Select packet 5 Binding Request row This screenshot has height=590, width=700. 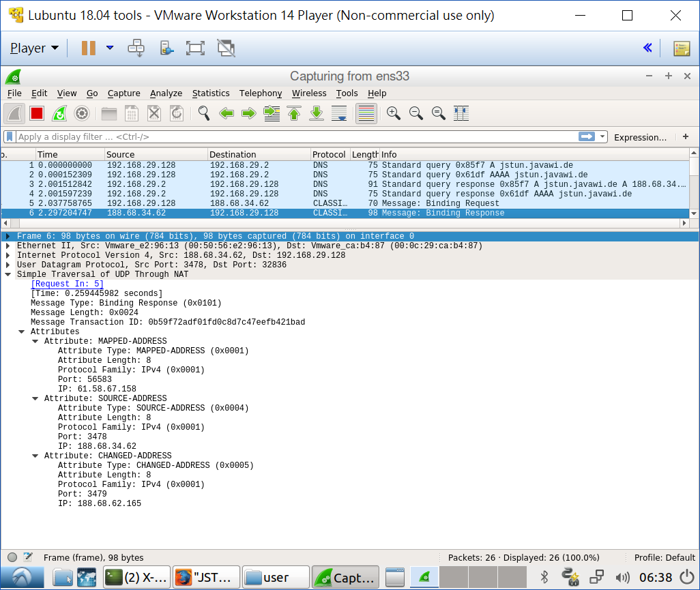coord(345,203)
